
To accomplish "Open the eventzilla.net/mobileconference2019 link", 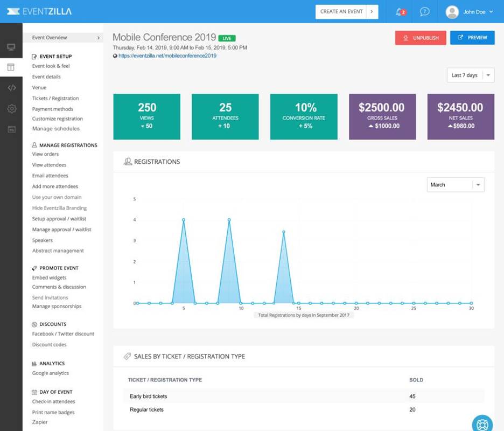I will pyautogui.click(x=167, y=55).
